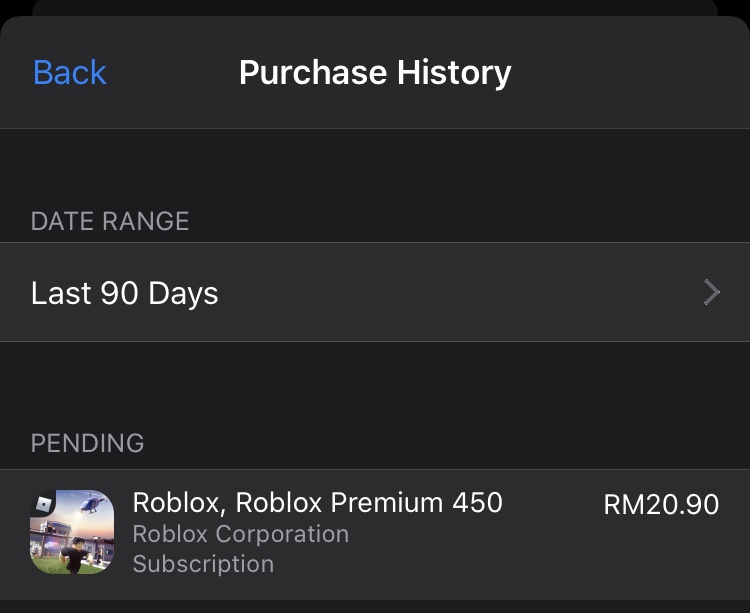The height and width of the screenshot is (613, 750).
Task: Open the Last 90 Days date range selector
Action: tap(374, 293)
